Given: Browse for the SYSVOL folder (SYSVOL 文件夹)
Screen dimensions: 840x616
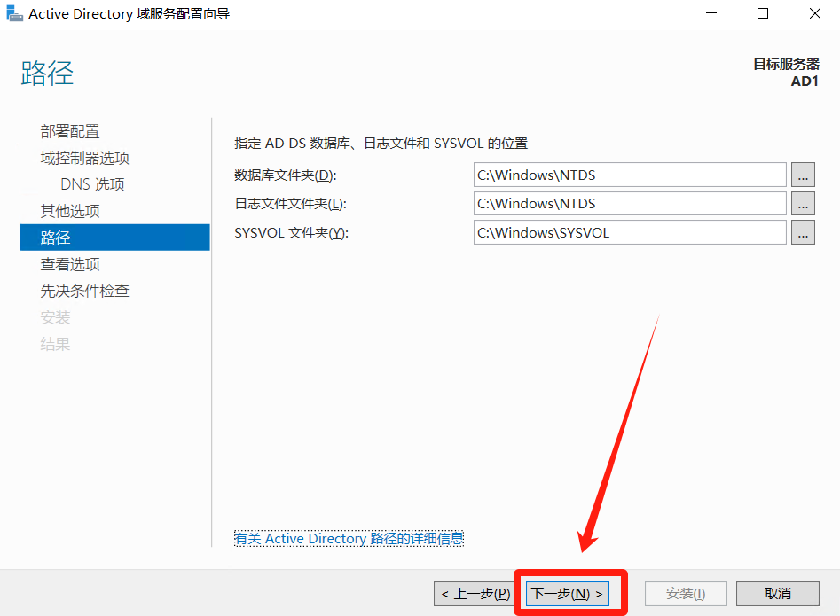Looking at the screenshot, I should click(803, 233).
